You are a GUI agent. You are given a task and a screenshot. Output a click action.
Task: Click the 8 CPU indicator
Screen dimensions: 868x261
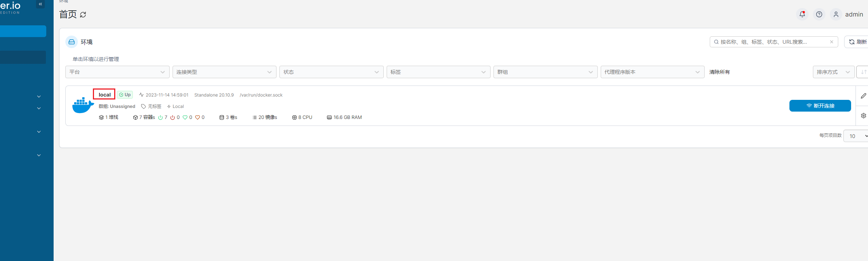(x=302, y=117)
